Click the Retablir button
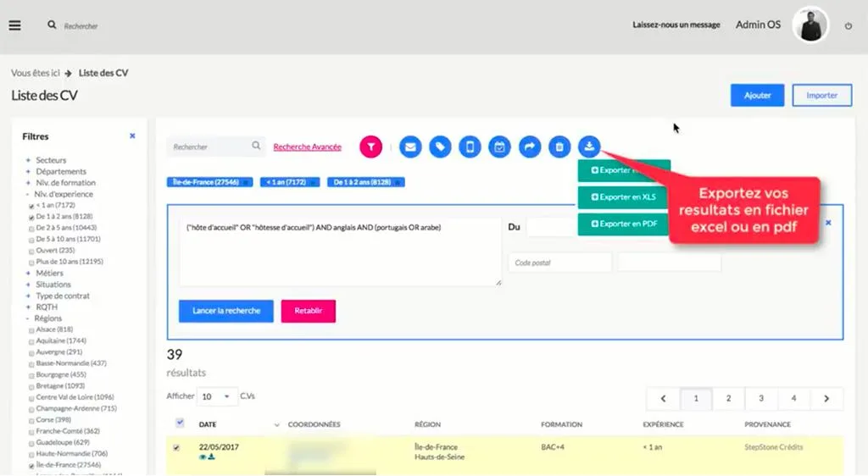 click(309, 311)
